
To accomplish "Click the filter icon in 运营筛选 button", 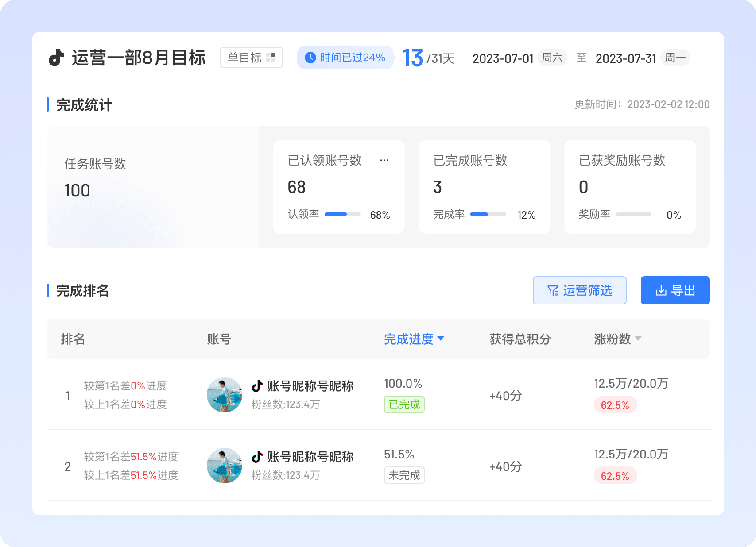I will coord(553,290).
